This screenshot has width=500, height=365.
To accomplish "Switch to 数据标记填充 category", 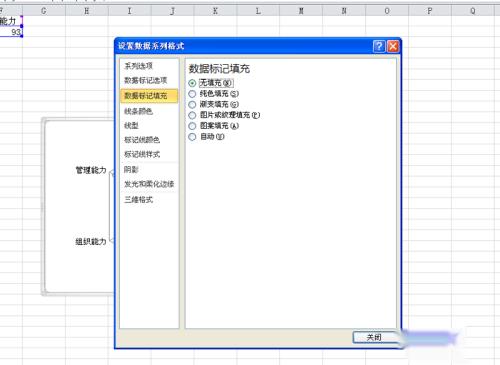I will pyautogui.click(x=149, y=96).
